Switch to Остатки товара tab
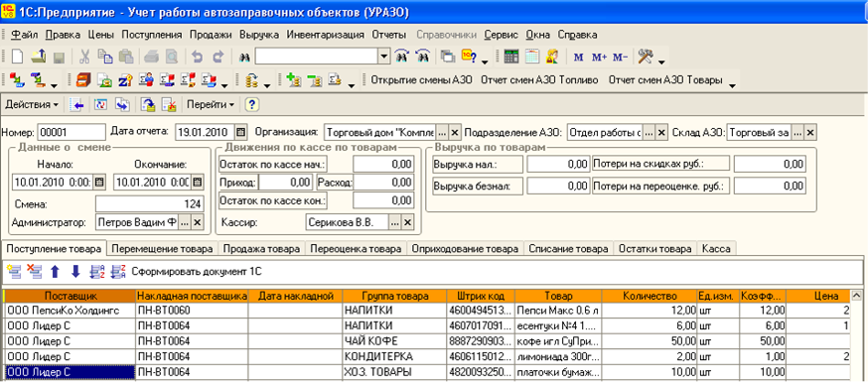This screenshot has width=868, height=382. [x=655, y=249]
